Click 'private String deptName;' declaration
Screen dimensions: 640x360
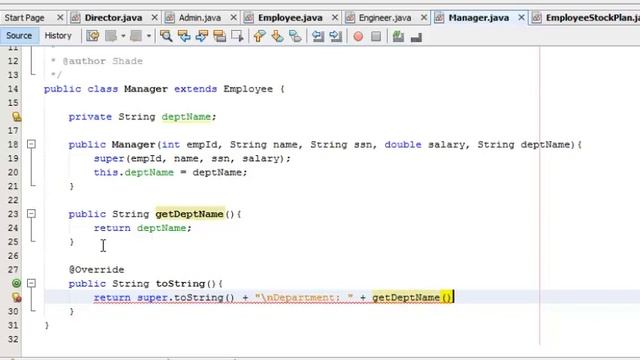[x=142, y=117]
